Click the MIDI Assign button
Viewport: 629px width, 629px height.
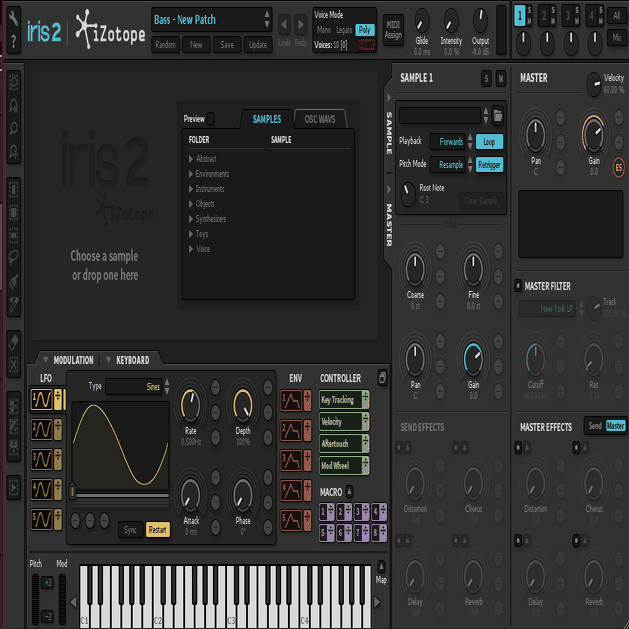(393, 30)
